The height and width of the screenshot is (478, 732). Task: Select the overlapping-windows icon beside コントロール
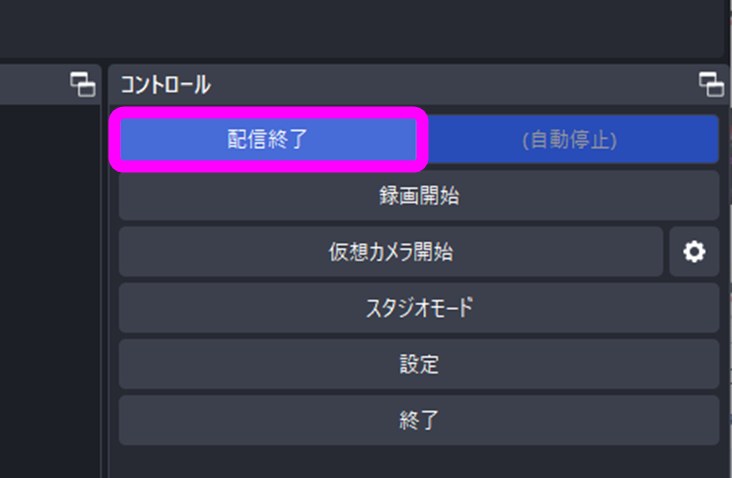point(711,84)
